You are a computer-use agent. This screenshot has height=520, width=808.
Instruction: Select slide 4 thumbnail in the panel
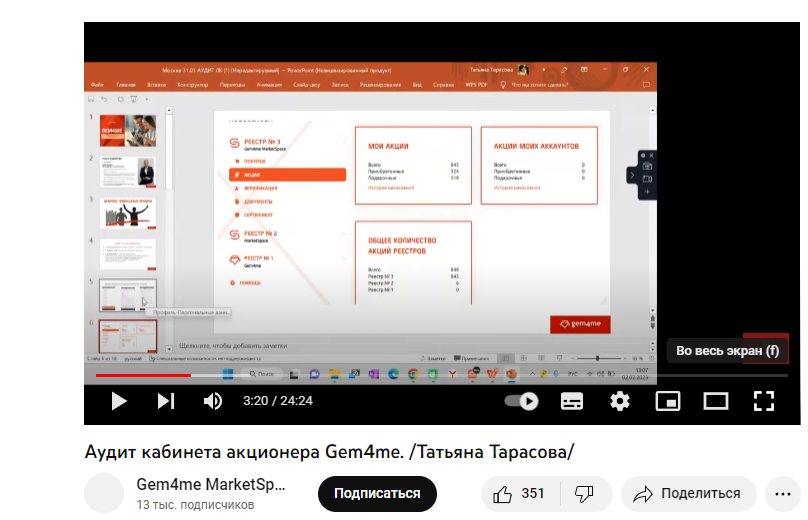click(x=128, y=255)
